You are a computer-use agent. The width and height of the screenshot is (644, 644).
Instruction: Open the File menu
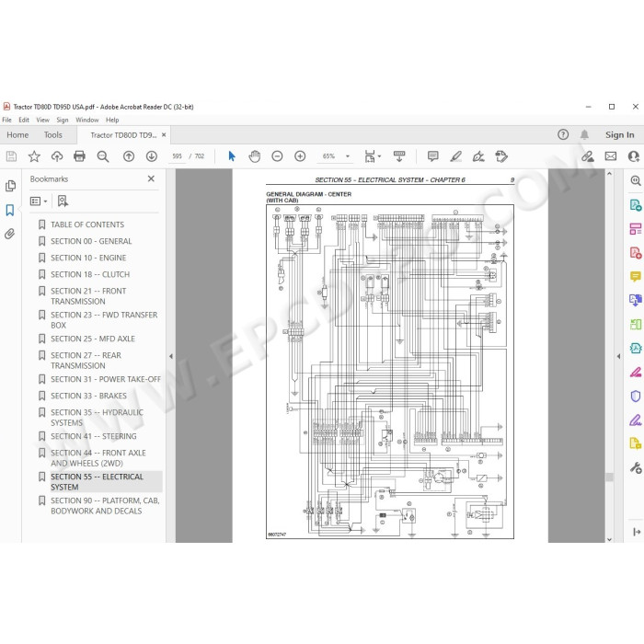(x=7, y=120)
